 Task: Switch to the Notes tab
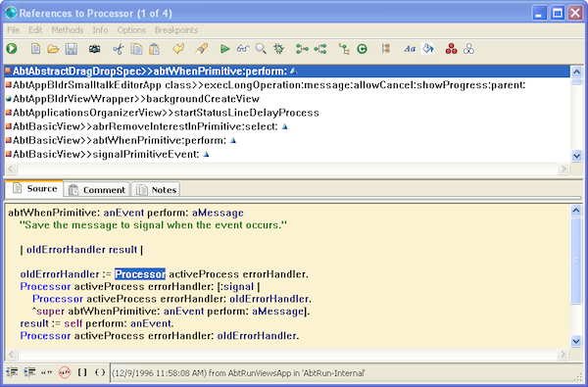click(x=156, y=190)
